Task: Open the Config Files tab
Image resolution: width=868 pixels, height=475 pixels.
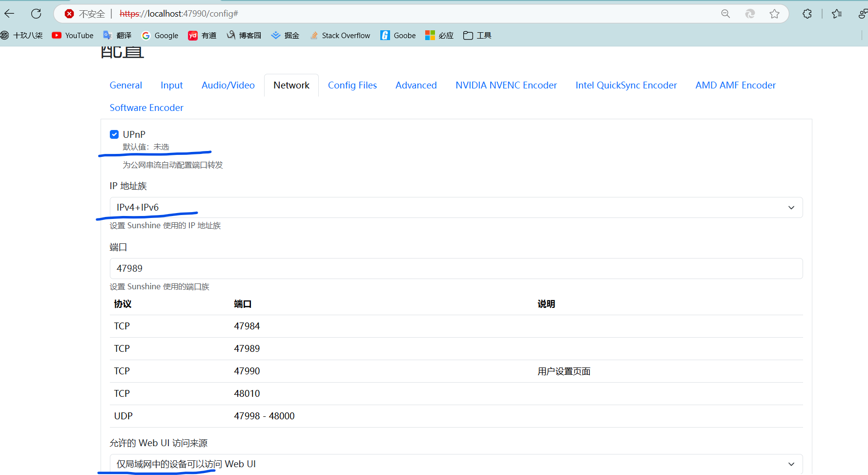Action: (x=352, y=85)
